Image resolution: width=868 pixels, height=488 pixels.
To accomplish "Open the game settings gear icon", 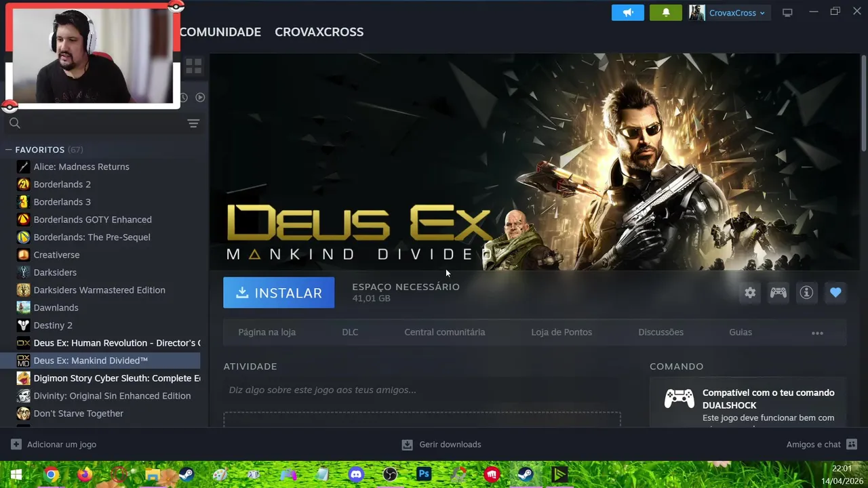I will tap(750, 293).
